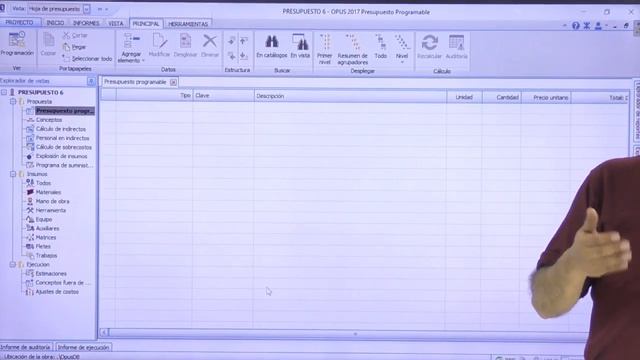Viewport: 640px width, 360px height.
Task: Click the Clave column header
Action: pos(223,96)
